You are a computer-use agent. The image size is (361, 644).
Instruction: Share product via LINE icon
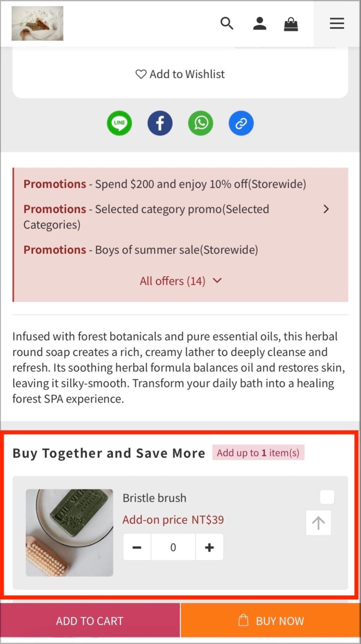click(119, 123)
